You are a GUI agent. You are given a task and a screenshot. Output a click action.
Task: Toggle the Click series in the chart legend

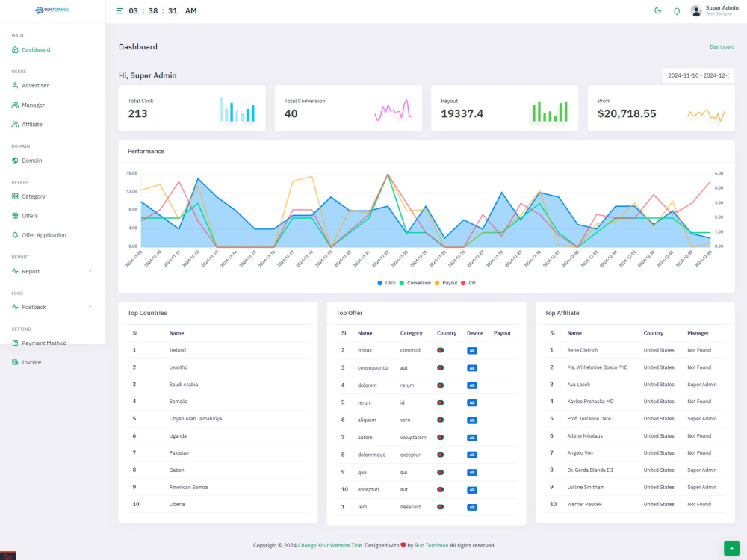pyautogui.click(x=386, y=283)
